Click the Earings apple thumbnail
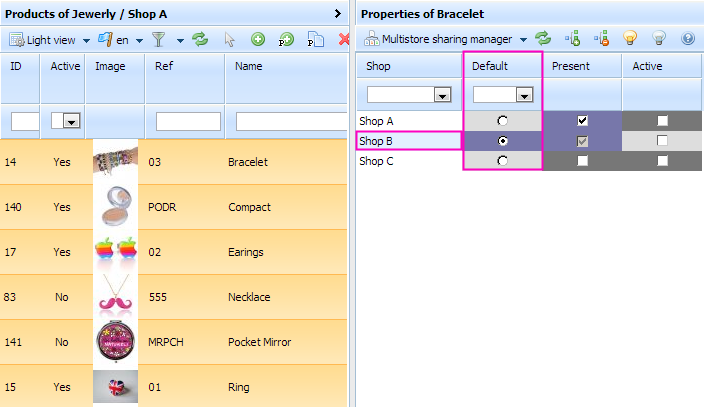 pos(115,251)
